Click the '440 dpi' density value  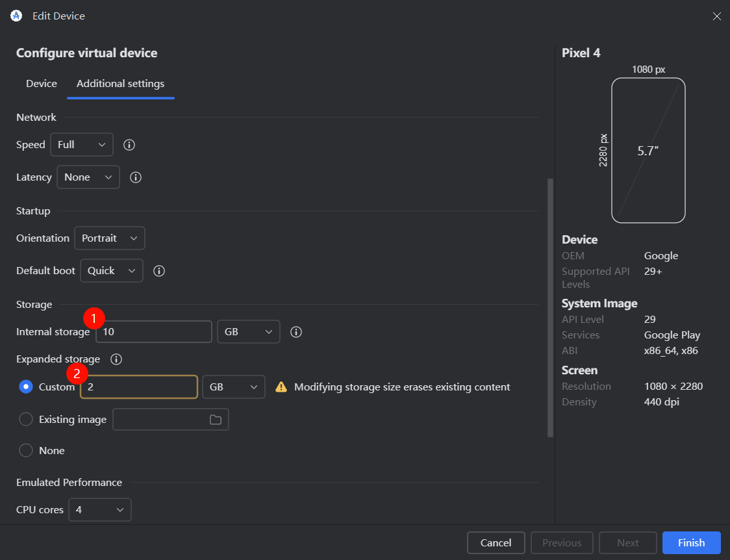(x=662, y=401)
